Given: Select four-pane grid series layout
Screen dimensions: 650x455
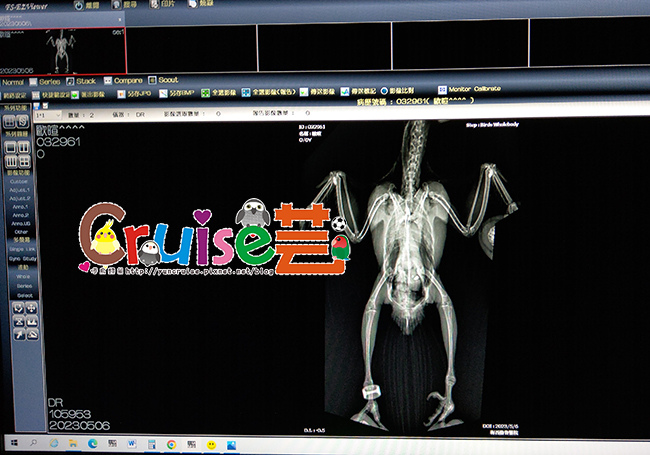Looking at the screenshot, I should (x=24, y=161).
